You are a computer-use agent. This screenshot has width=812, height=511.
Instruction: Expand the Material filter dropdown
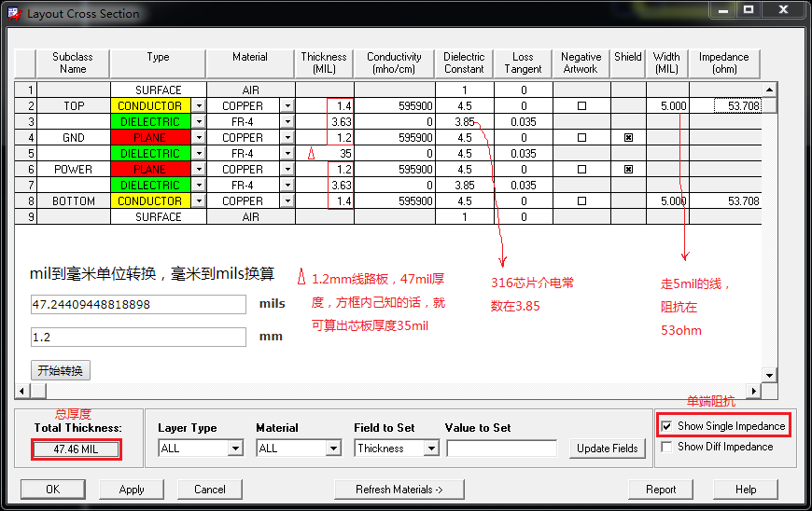pyautogui.click(x=333, y=449)
